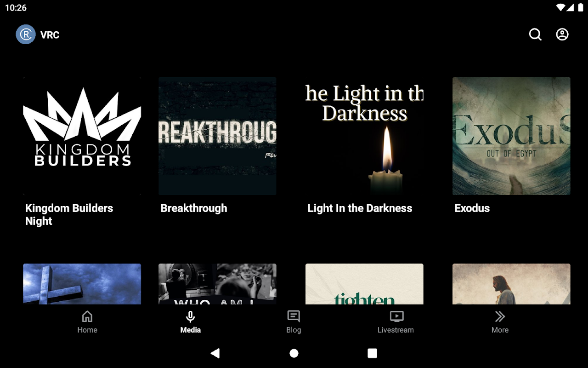Select the Light In the Darkness title
Image resolution: width=588 pixels, height=368 pixels.
[x=360, y=208]
